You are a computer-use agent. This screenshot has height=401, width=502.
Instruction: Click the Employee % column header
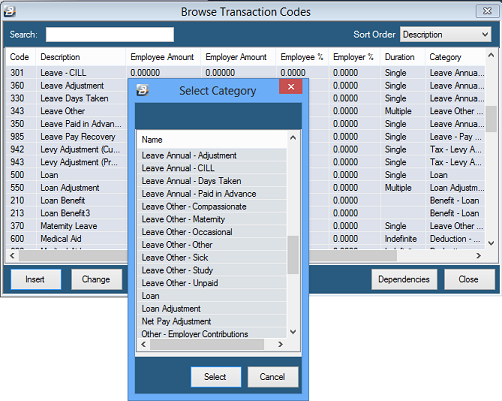pyautogui.click(x=302, y=57)
